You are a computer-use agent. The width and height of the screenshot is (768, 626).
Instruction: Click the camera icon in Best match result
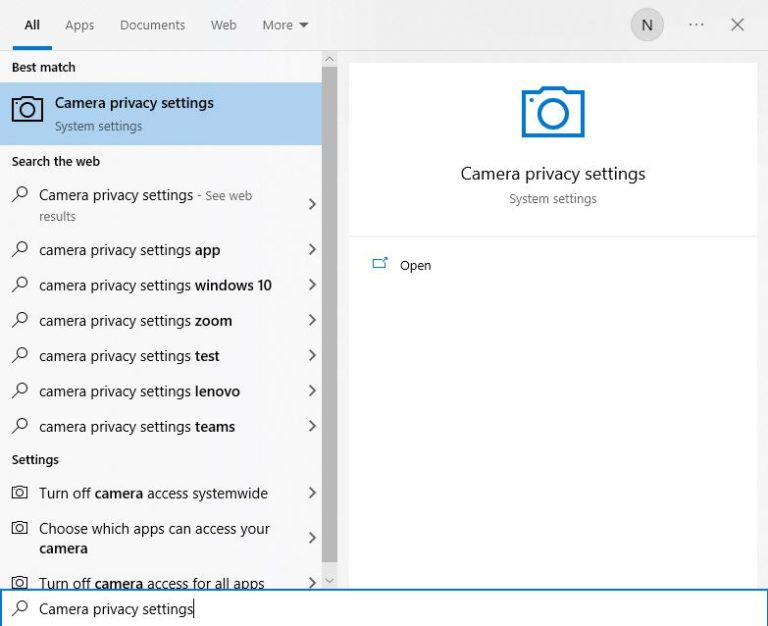coord(27,109)
